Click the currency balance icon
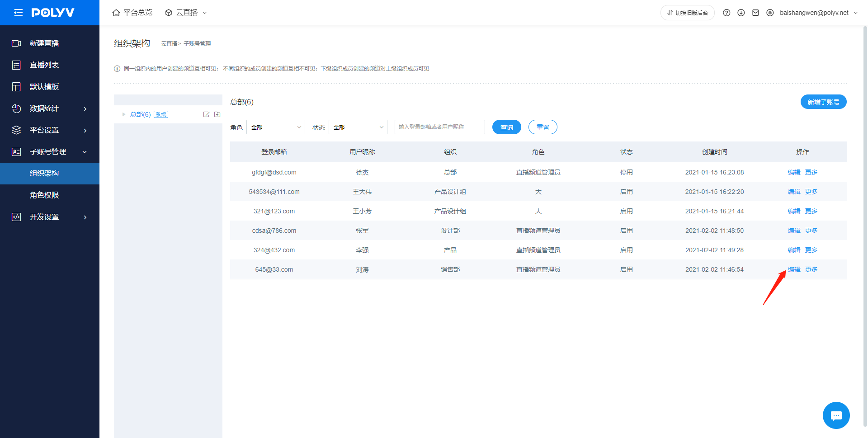The width and height of the screenshot is (868, 438). 770,13
